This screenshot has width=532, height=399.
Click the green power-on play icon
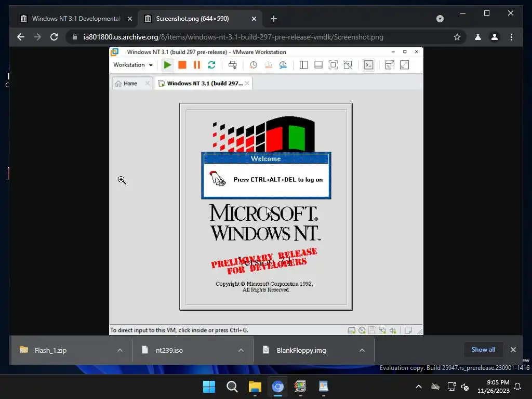click(167, 65)
